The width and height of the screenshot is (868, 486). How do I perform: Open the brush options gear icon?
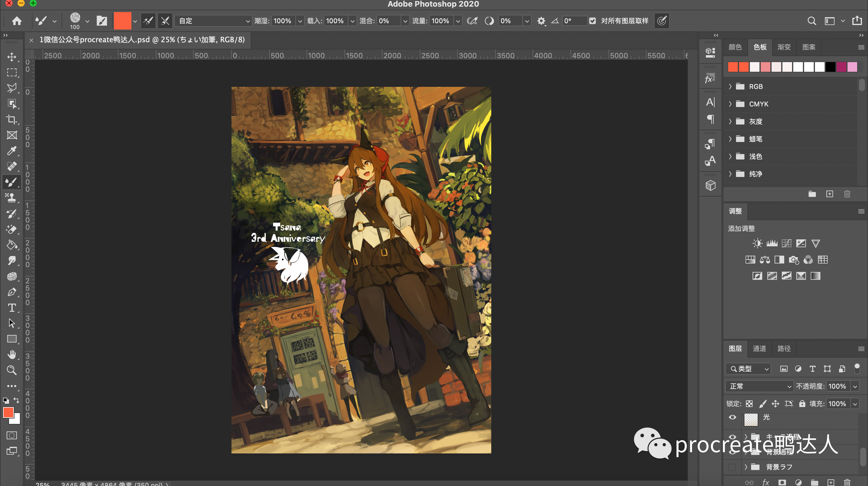pos(541,21)
